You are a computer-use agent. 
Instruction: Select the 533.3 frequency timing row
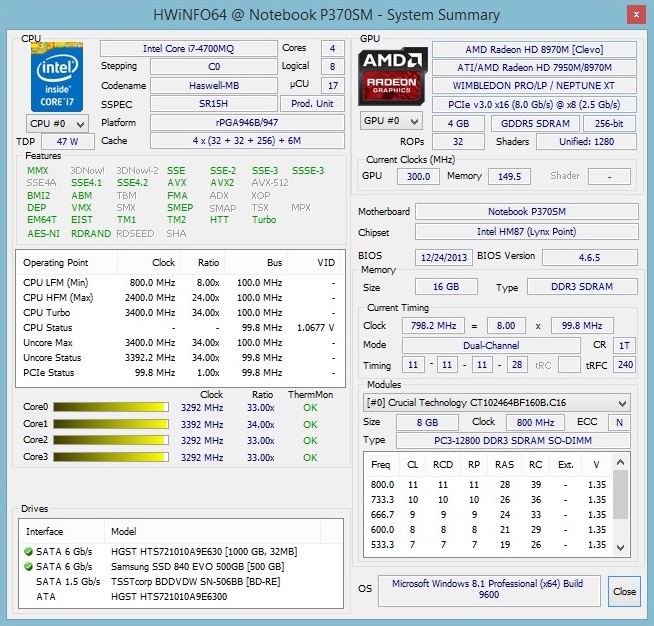pos(488,545)
